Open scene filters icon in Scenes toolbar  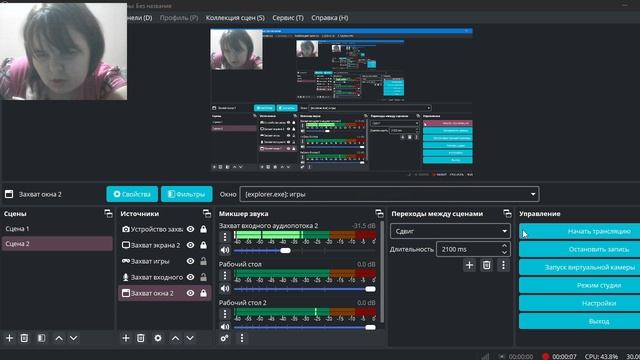pos(41,338)
